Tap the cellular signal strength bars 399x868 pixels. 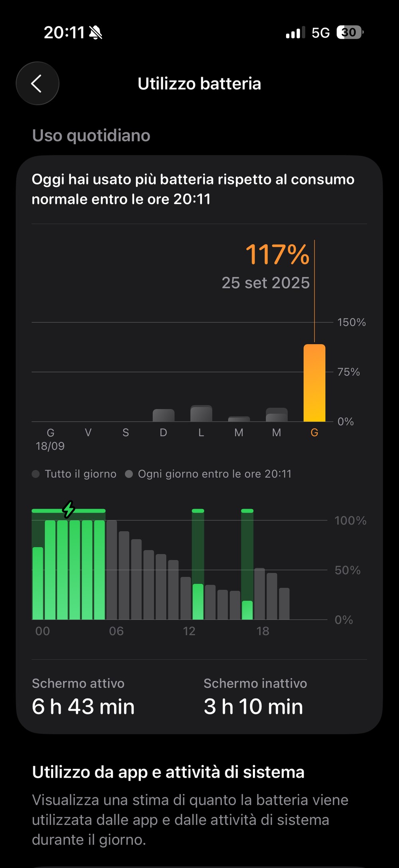pyautogui.click(x=295, y=33)
